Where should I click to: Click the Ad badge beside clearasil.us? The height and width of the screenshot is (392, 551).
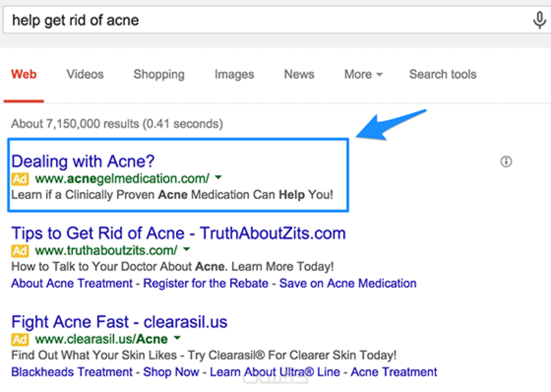[20, 339]
